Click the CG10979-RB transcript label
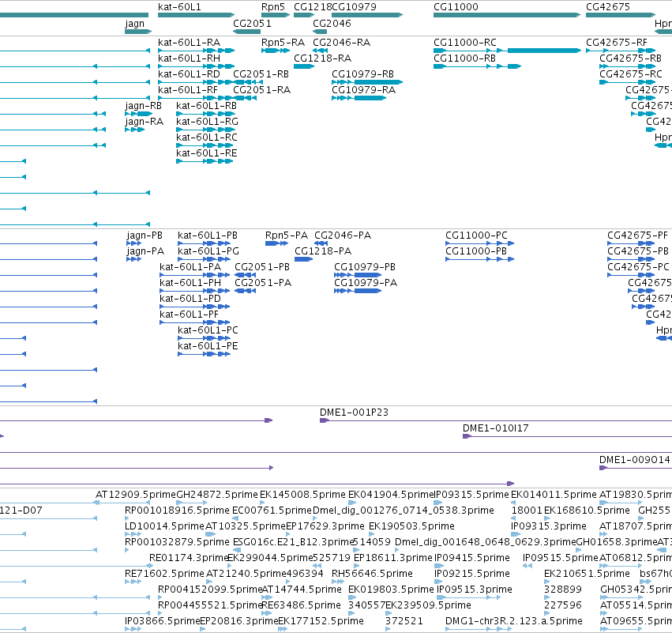The image size is (672, 633). [362, 74]
